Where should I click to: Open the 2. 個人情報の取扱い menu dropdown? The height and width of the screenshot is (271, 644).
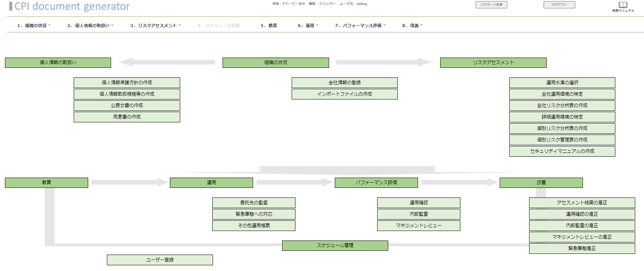[90, 26]
